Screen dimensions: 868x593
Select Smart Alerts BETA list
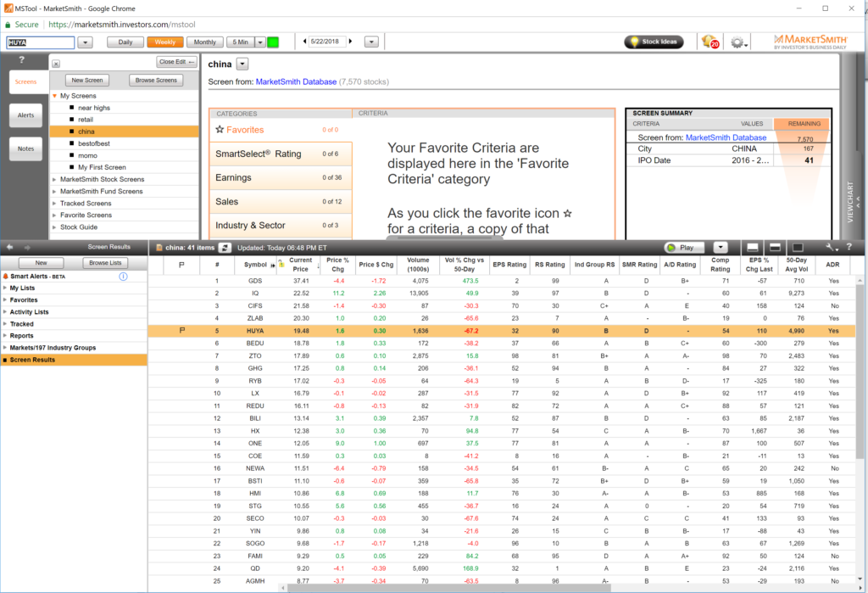coord(37,276)
